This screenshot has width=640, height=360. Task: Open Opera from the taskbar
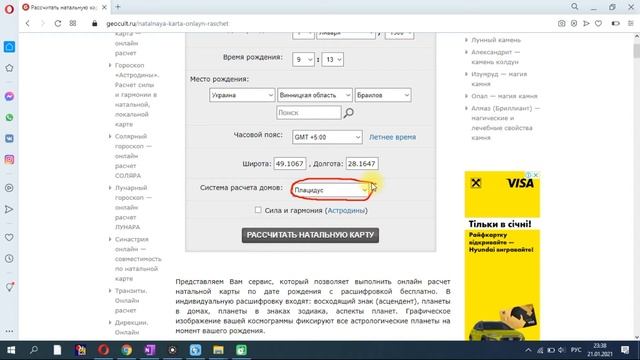[103, 350]
